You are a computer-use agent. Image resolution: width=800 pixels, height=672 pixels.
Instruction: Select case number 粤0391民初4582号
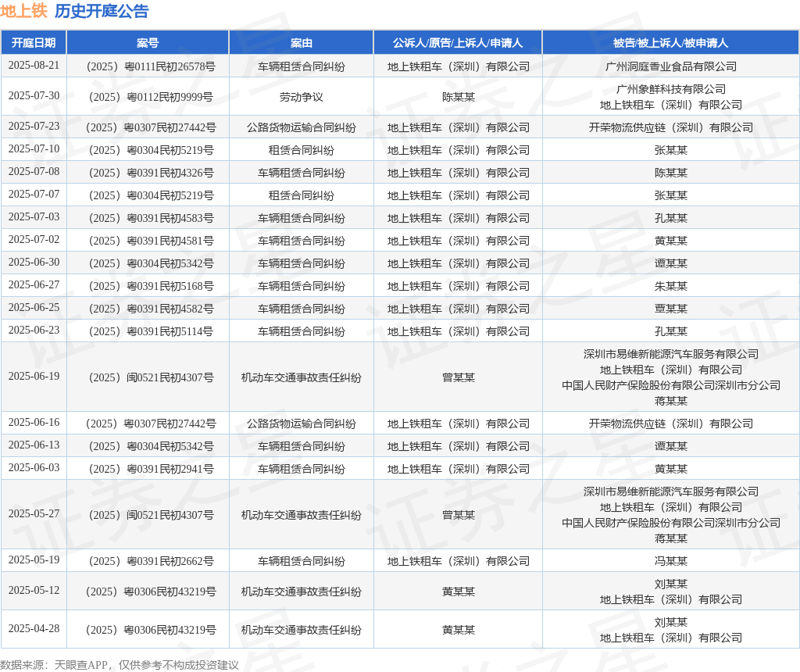point(151,309)
